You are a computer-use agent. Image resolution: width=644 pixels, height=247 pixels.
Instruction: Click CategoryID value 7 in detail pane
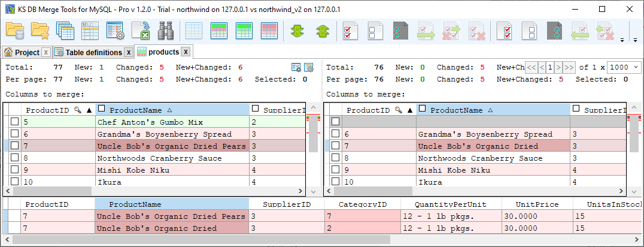pos(363,216)
